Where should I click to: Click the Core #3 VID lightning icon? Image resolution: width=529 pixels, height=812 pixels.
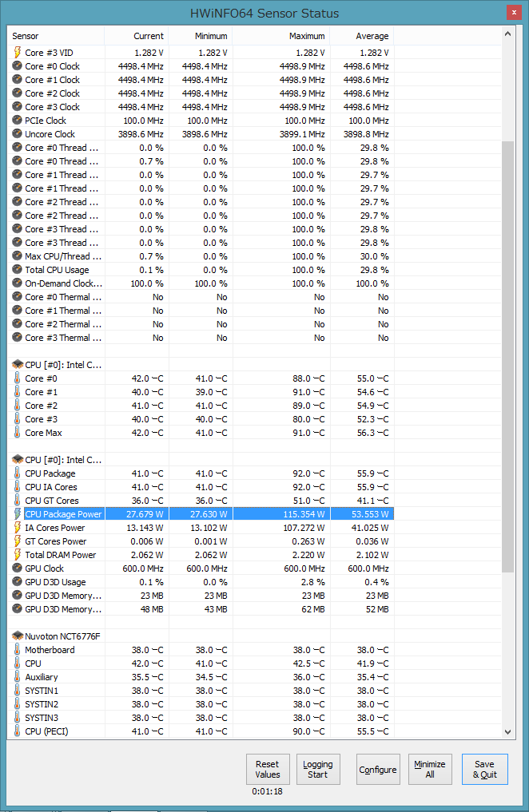click(17, 53)
